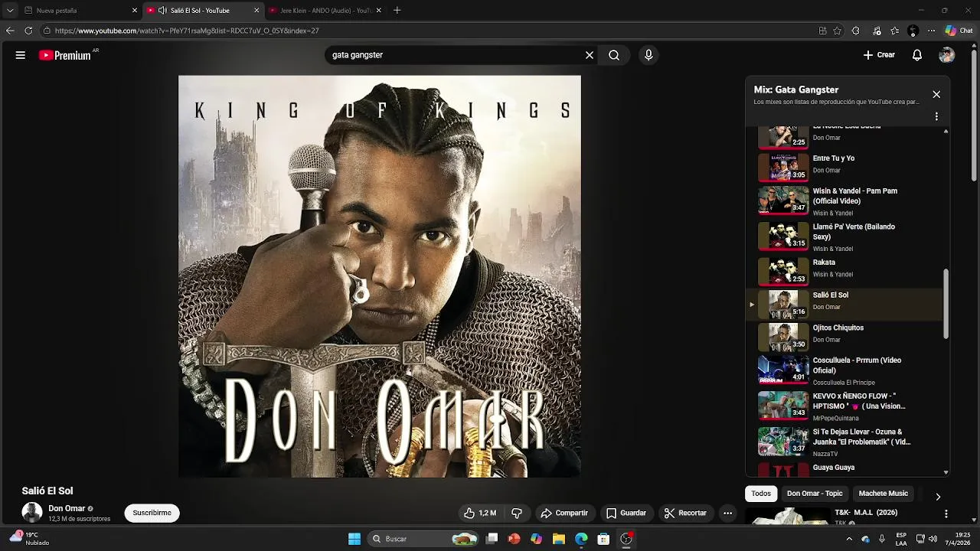Select the Don Omar - Topic chip
The image size is (980, 551).
815,494
